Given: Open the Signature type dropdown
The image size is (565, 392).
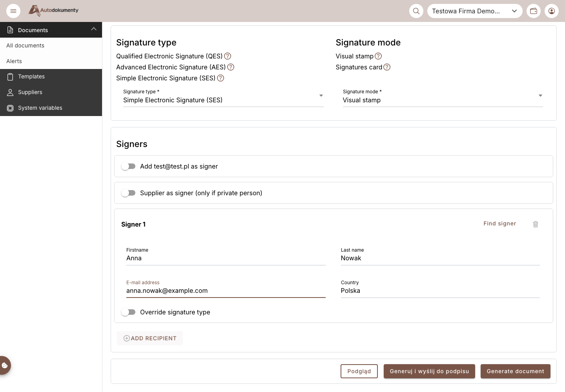Looking at the screenshot, I should click(223, 97).
